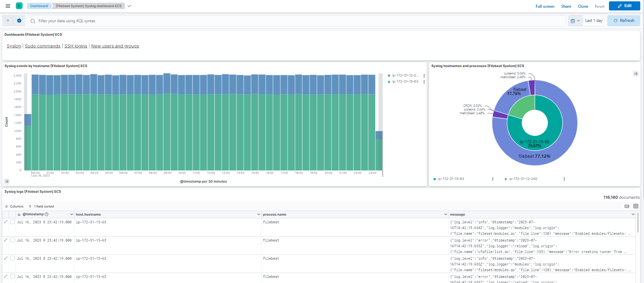This screenshot has height=283, width=644.
Task: Select the second log row checkbox
Action: pyautogui.click(x=12, y=240)
